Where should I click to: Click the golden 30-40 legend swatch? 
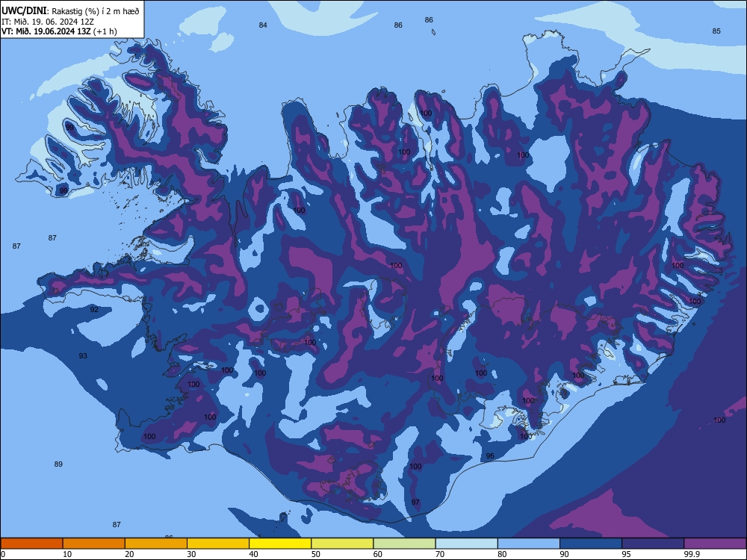[218, 544]
